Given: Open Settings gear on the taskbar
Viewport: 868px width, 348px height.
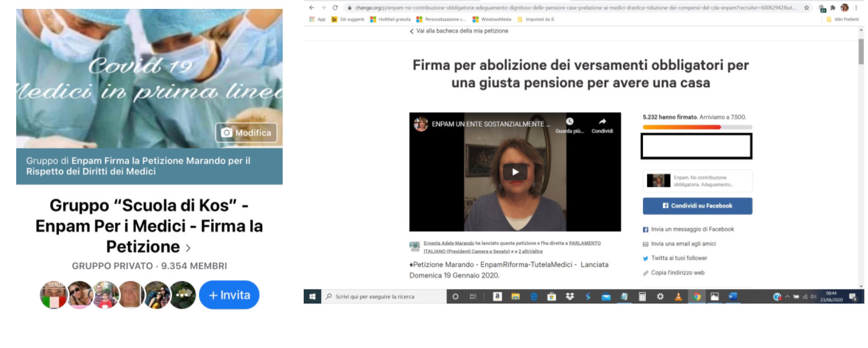Looking at the screenshot, I should click(660, 296).
